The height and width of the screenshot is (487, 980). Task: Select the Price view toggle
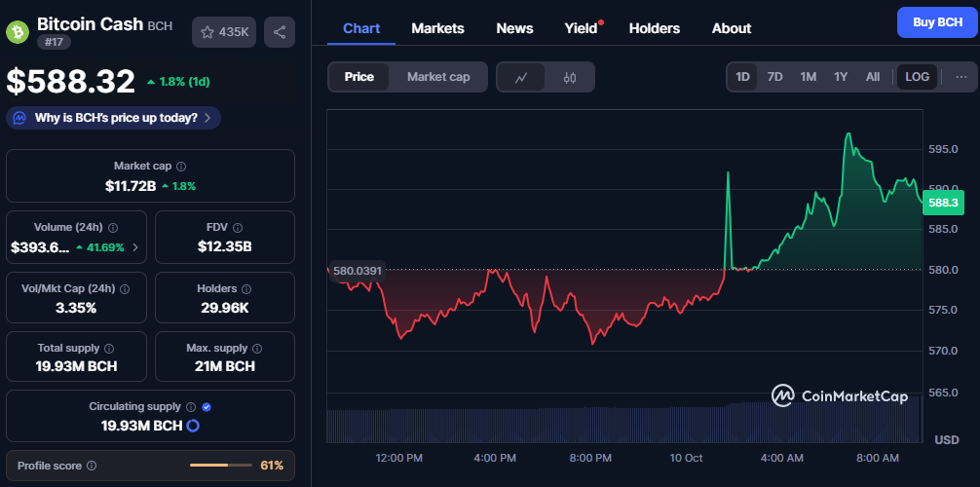358,77
